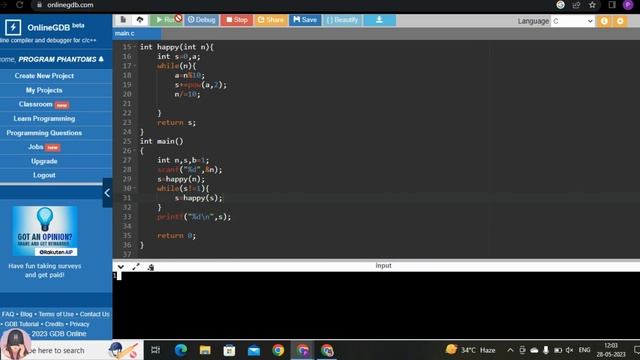Open the GDB Tutorial link
Screen dimensions: 640x360
[22, 324]
